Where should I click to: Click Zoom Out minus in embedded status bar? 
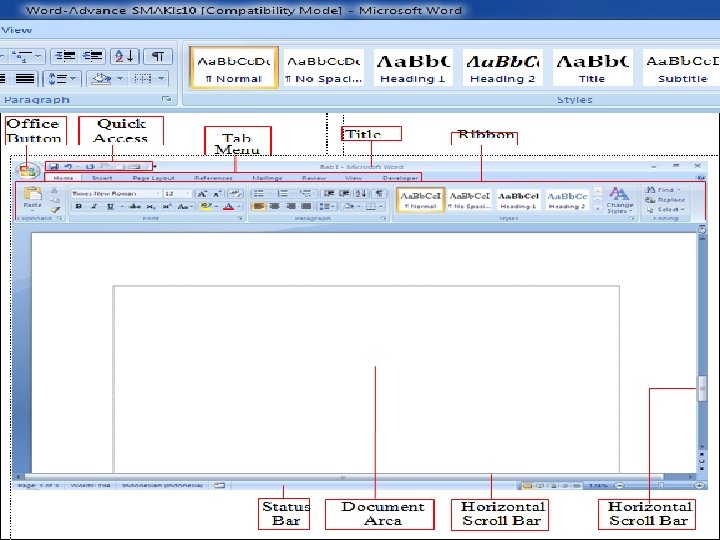[619, 485]
